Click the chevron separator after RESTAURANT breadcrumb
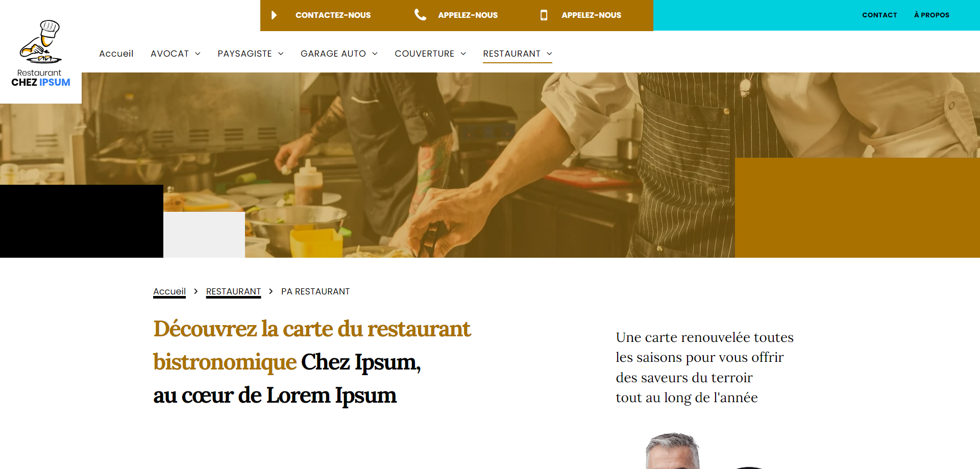This screenshot has height=469, width=980. [271, 291]
